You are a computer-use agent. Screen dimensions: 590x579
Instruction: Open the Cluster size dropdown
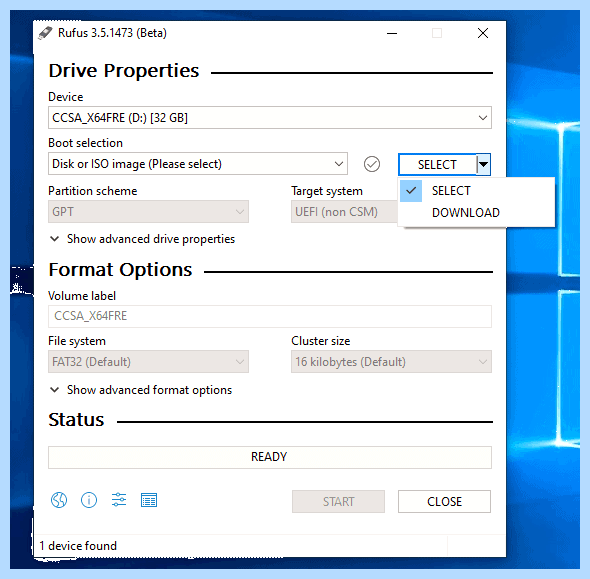tap(391, 362)
